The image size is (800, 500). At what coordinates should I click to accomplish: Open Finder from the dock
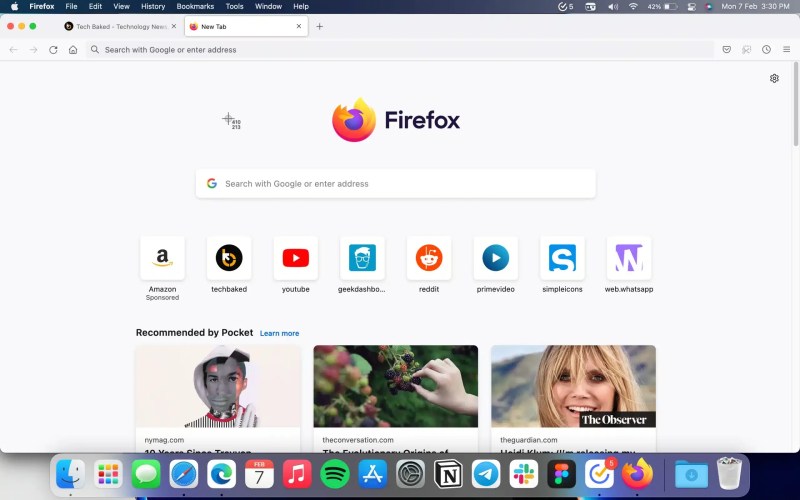click(x=70, y=474)
